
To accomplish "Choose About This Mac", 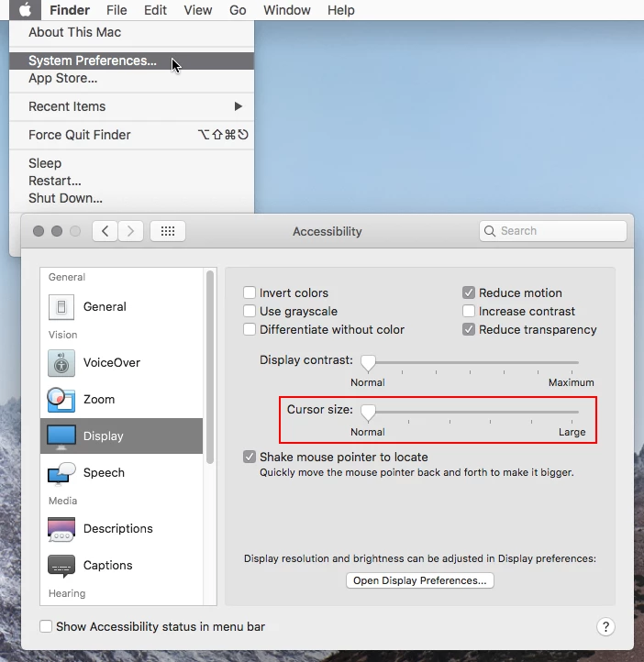I will click(131, 32).
